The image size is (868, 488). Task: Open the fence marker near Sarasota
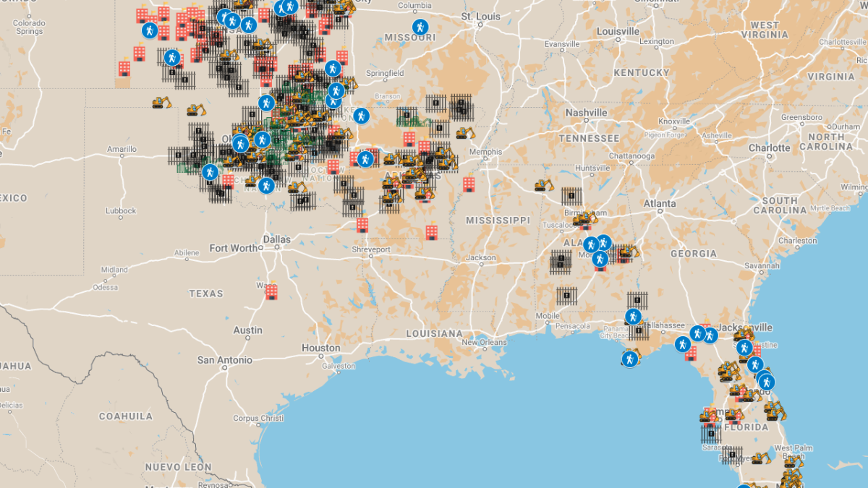(x=711, y=434)
